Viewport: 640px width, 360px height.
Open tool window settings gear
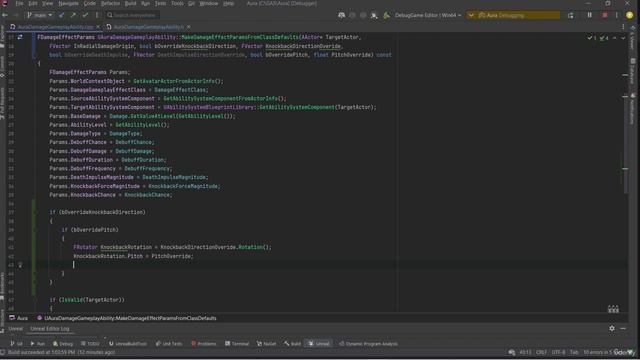(612, 328)
